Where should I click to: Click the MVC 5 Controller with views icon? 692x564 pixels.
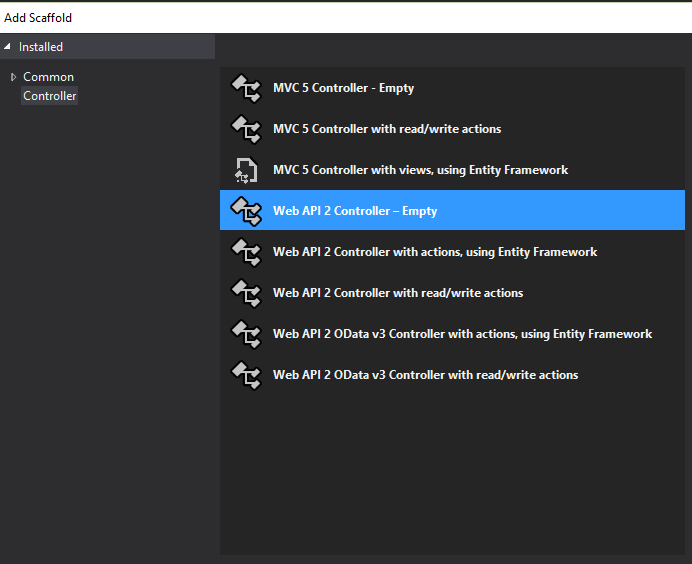246,170
